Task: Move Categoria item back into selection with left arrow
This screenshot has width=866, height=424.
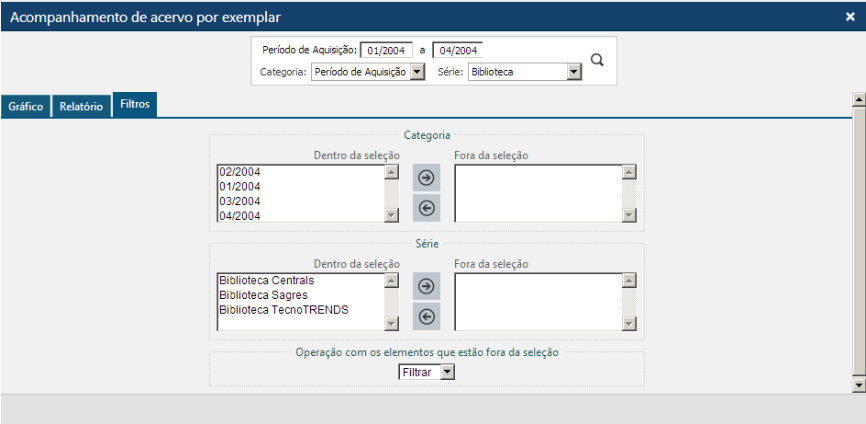Action: coord(426,208)
